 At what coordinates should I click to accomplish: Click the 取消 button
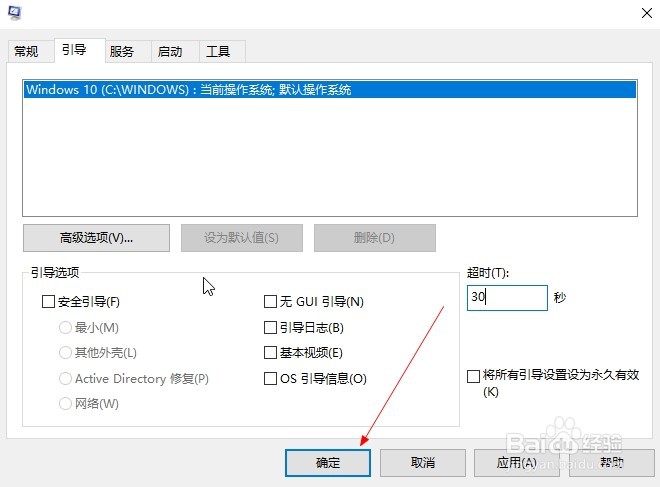point(423,463)
